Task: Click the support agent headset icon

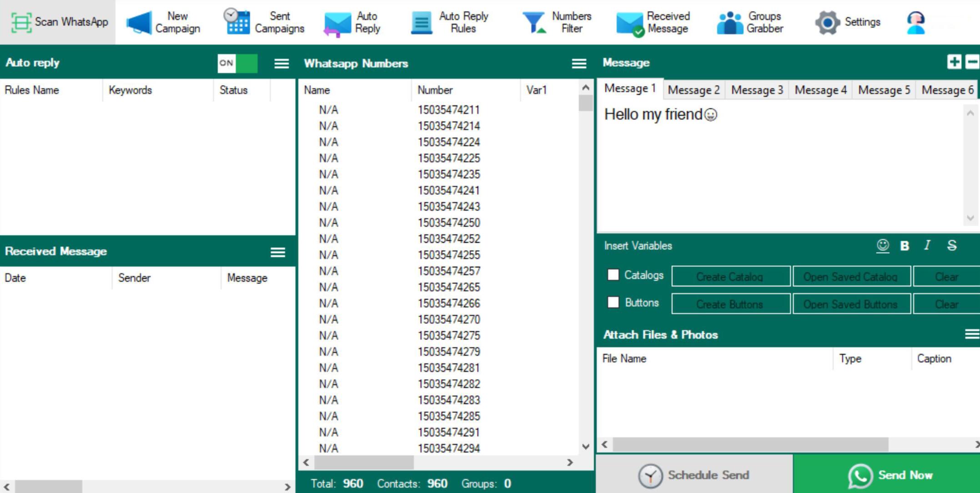Action: [x=915, y=22]
